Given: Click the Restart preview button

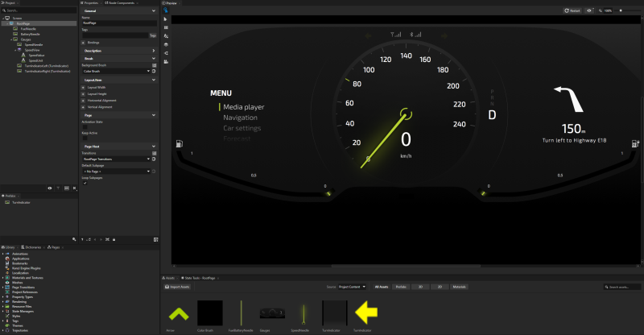Looking at the screenshot, I should click(572, 10).
